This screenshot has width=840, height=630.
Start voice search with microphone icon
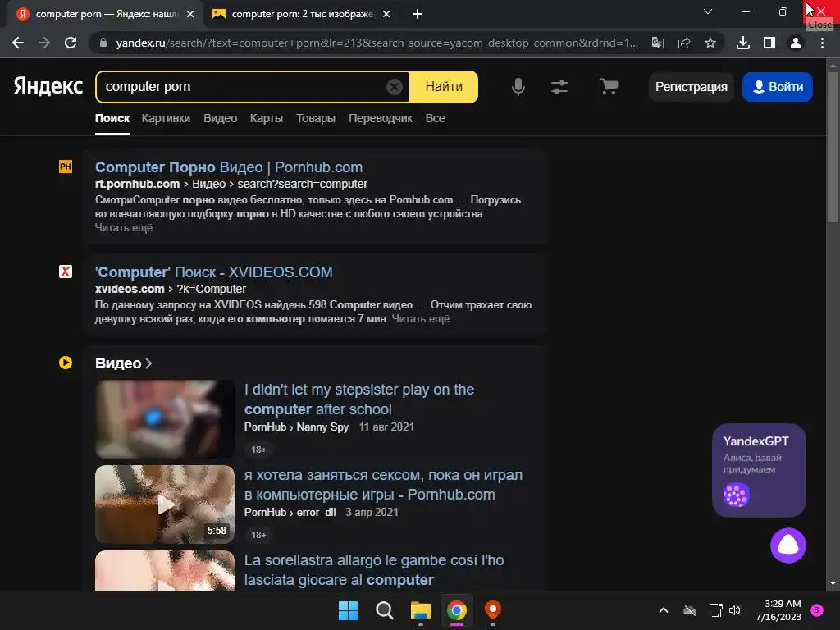(518, 86)
